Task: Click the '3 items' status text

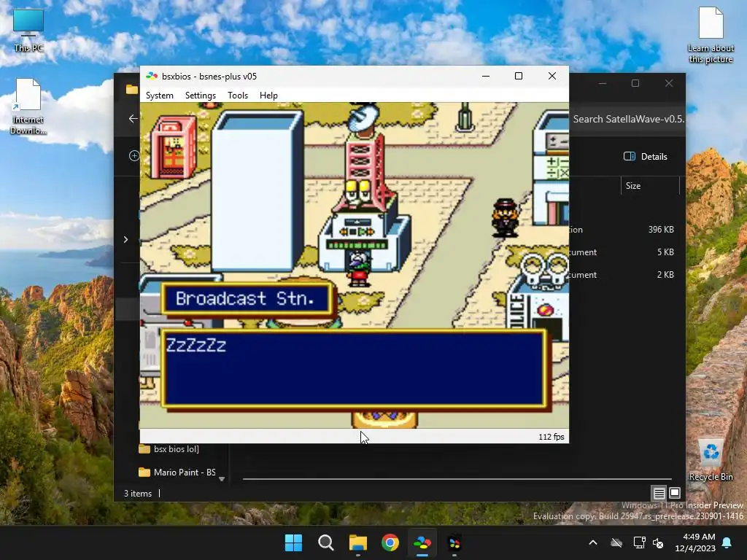Action: coord(138,494)
